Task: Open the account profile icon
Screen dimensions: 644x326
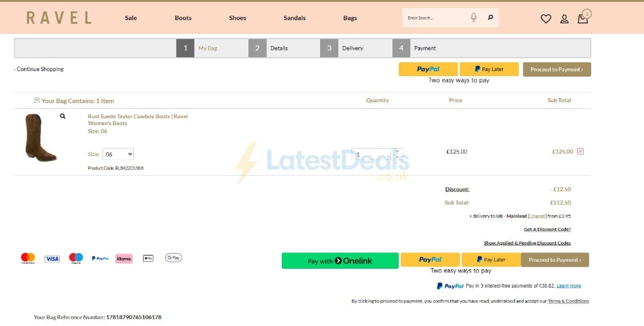Action: (564, 18)
